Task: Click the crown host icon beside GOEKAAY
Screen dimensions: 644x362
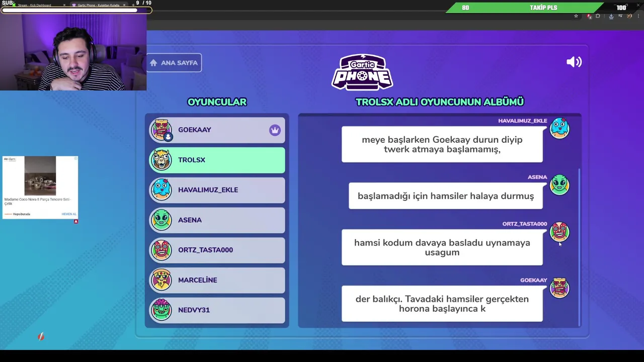Action: (275, 130)
